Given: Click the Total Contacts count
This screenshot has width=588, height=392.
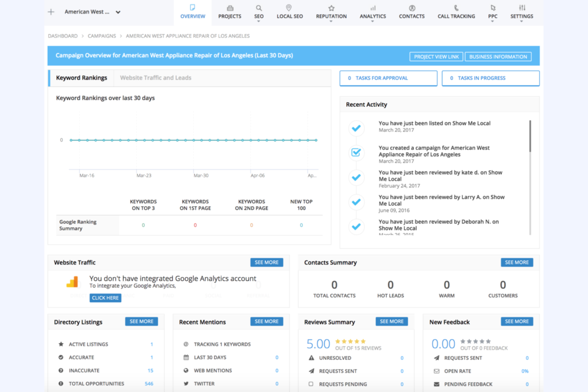Looking at the screenshot, I should [x=335, y=285].
